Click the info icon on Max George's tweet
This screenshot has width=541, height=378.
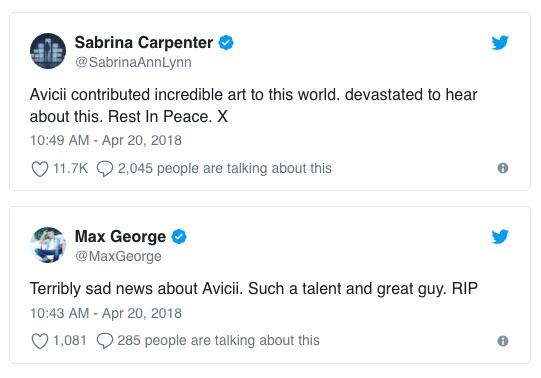click(x=503, y=341)
